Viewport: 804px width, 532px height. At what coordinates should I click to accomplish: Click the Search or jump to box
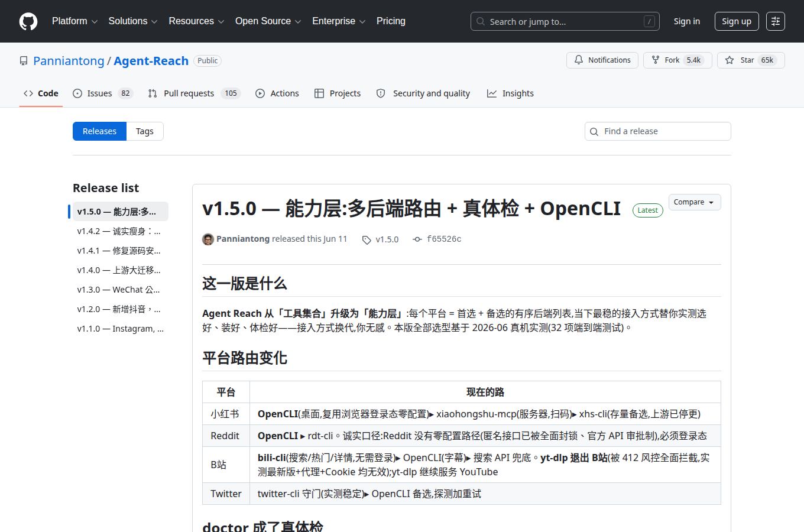(x=565, y=21)
